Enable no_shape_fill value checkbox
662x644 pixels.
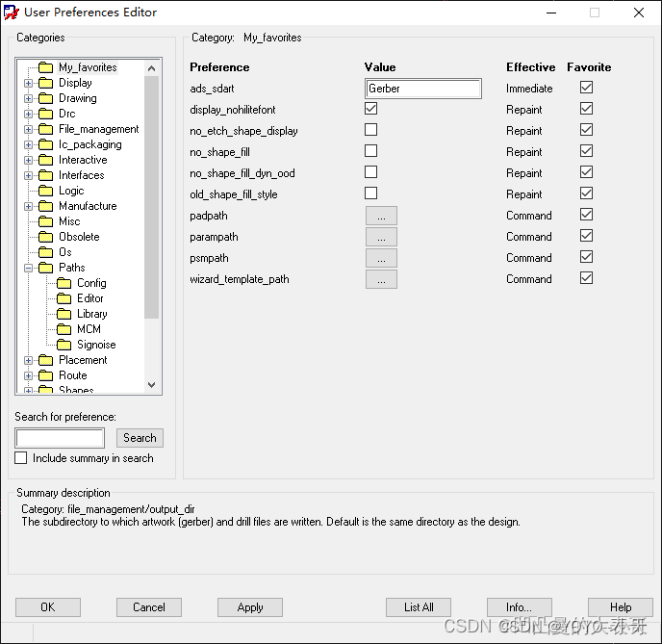[371, 151]
